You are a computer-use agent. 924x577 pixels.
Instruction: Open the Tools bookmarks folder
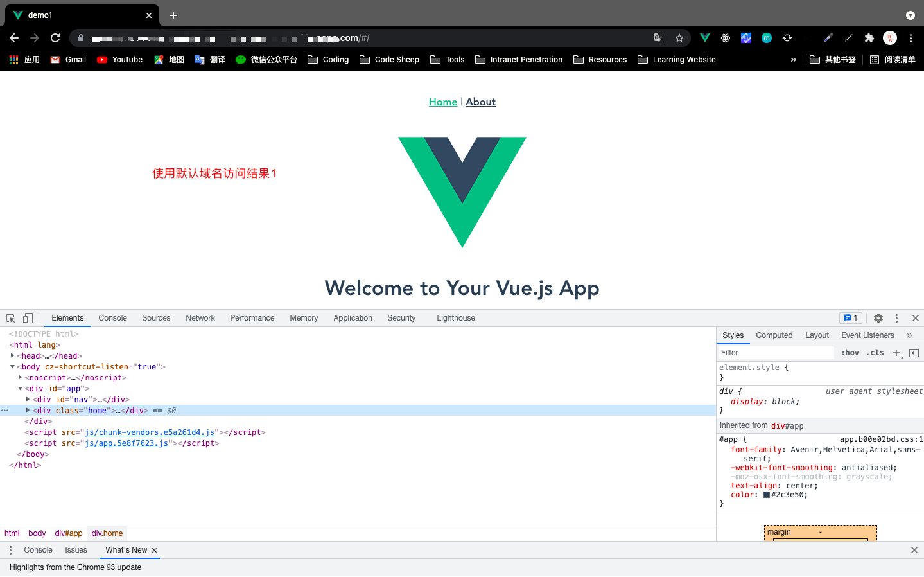(x=448, y=60)
